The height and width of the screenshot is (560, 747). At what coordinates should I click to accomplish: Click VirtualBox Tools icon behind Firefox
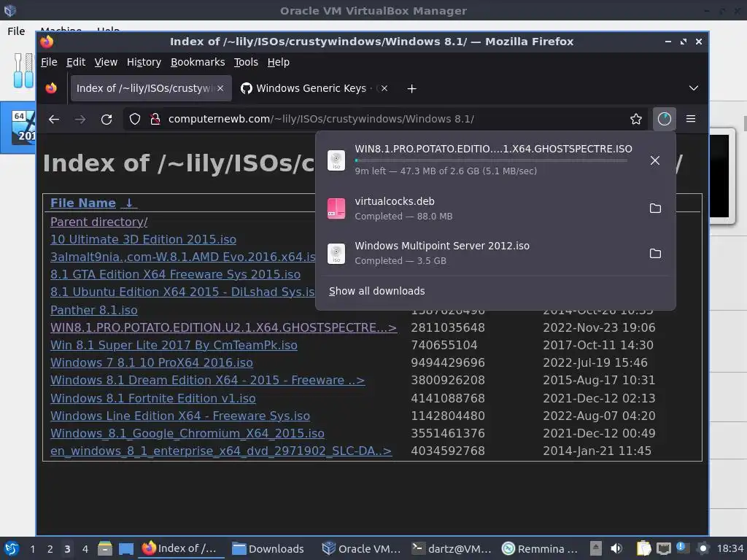23,71
